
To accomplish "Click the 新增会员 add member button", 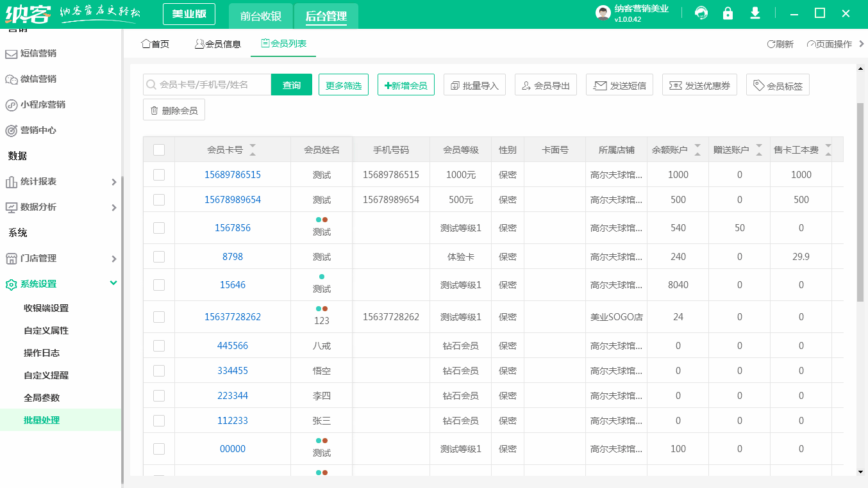I will tap(406, 84).
